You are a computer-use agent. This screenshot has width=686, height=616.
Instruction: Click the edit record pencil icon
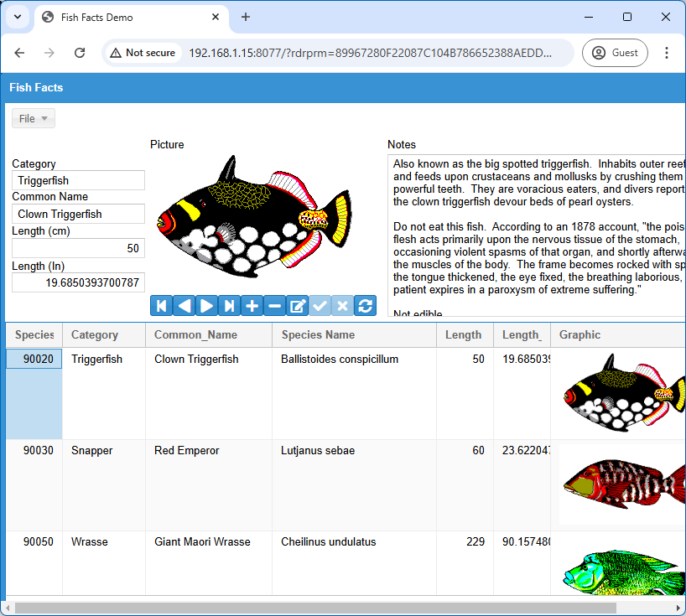(297, 306)
